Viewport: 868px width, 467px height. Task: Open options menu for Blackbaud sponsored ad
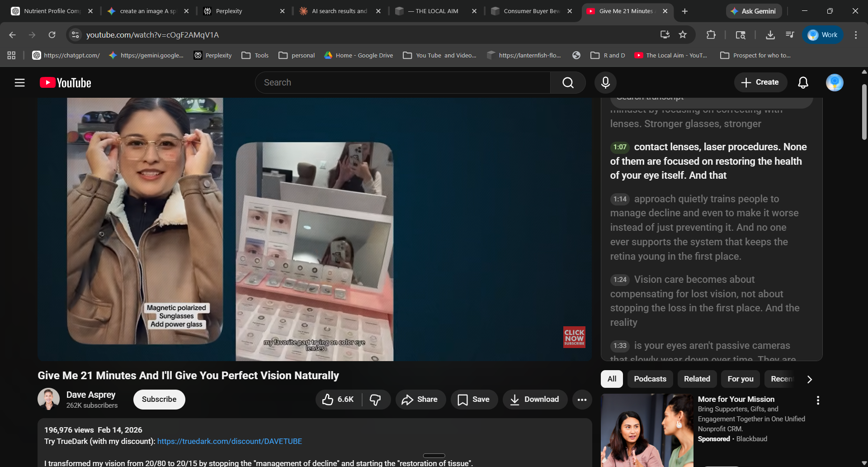[817, 400]
